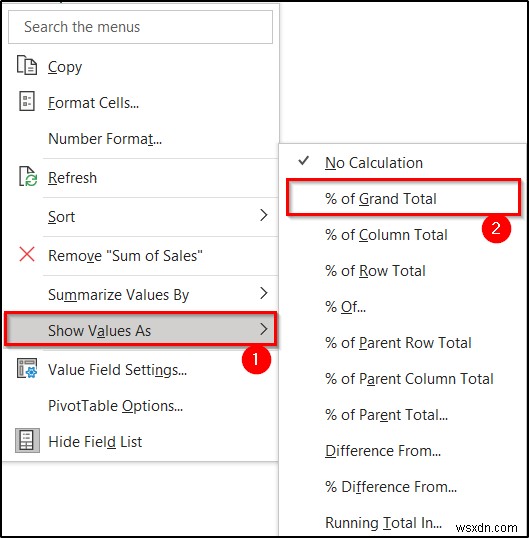
Task: Select % of Parent Row Total
Action: [398, 343]
